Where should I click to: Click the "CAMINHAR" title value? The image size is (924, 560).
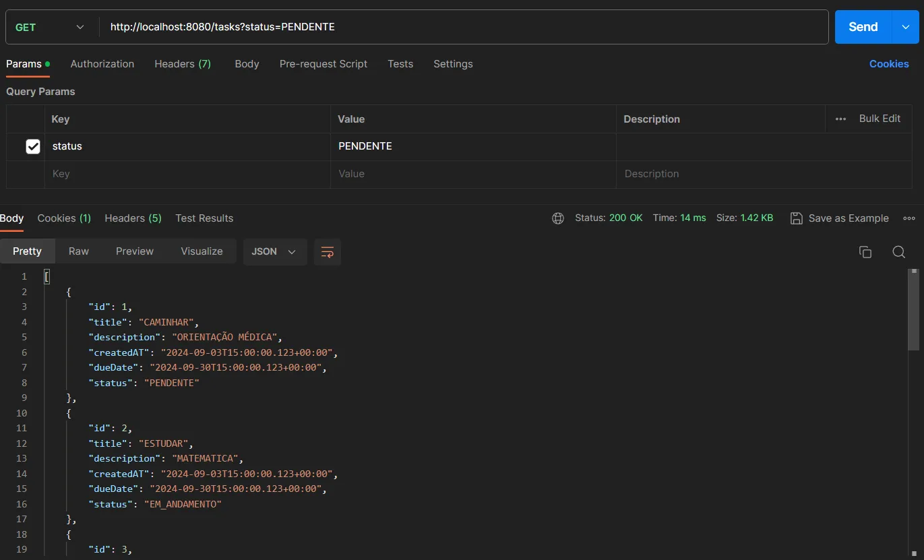tap(166, 322)
